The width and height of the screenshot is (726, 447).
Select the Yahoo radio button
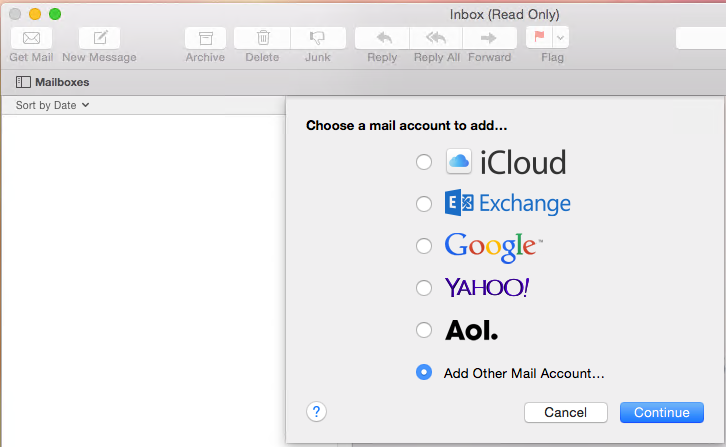pos(424,288)
